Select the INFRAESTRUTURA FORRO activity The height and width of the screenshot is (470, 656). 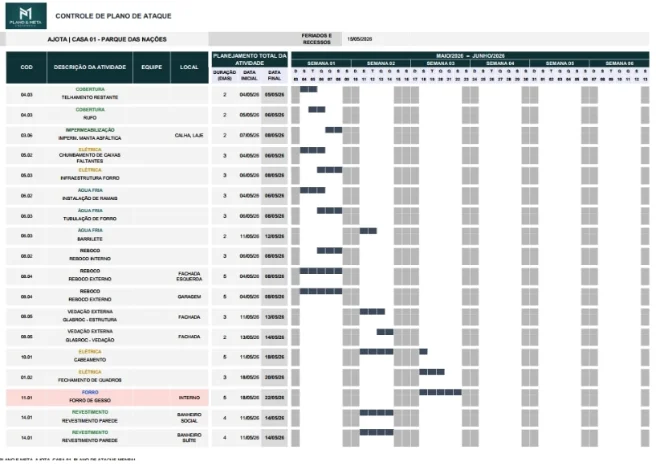click(x=90, y=178)
